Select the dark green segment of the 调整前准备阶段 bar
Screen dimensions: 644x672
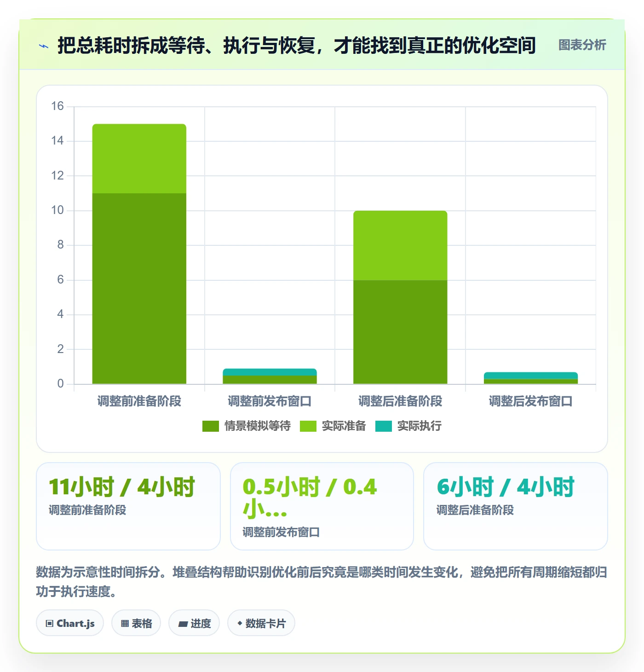coord(139,289)
